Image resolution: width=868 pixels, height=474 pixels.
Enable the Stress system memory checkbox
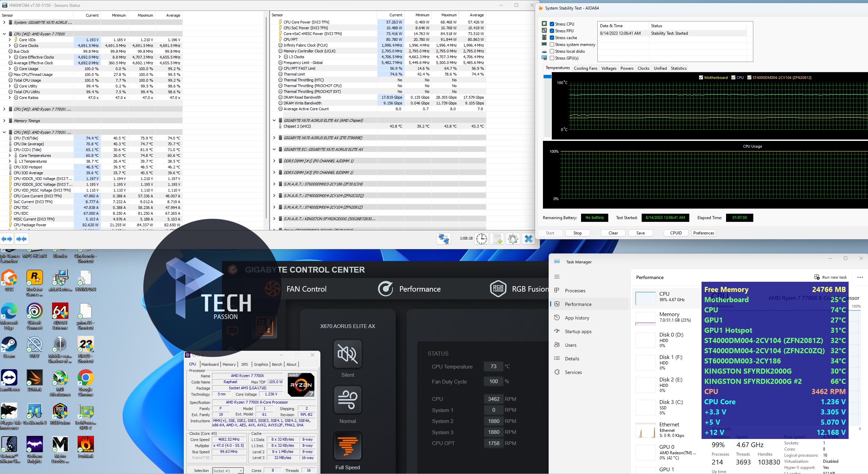click(552, 45)
